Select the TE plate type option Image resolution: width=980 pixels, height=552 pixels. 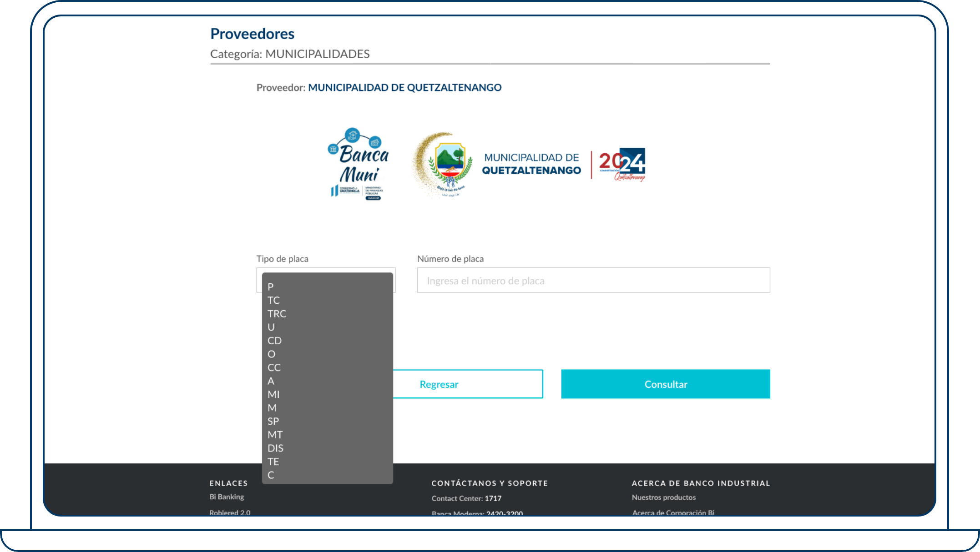327,462
